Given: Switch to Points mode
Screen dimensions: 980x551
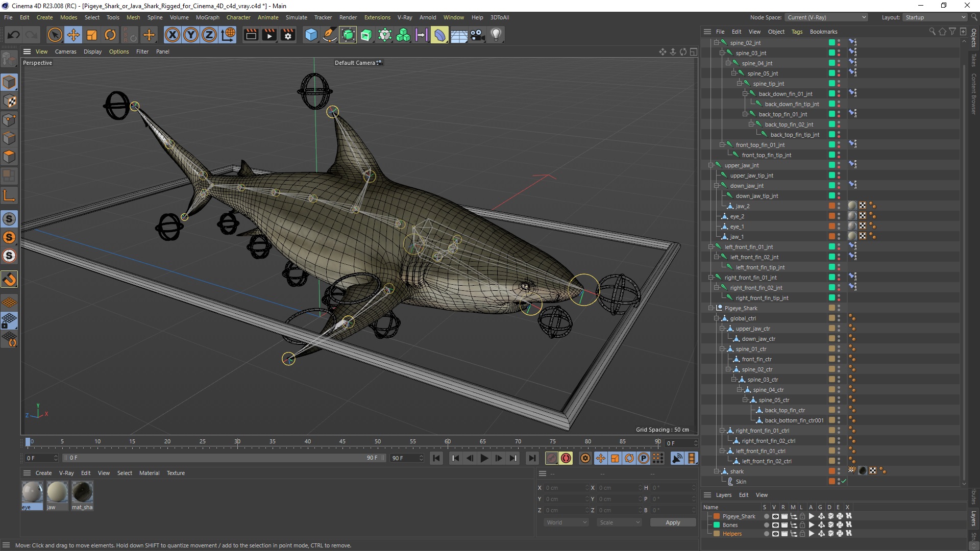Looking at the screenshot, I should (9, 120).
